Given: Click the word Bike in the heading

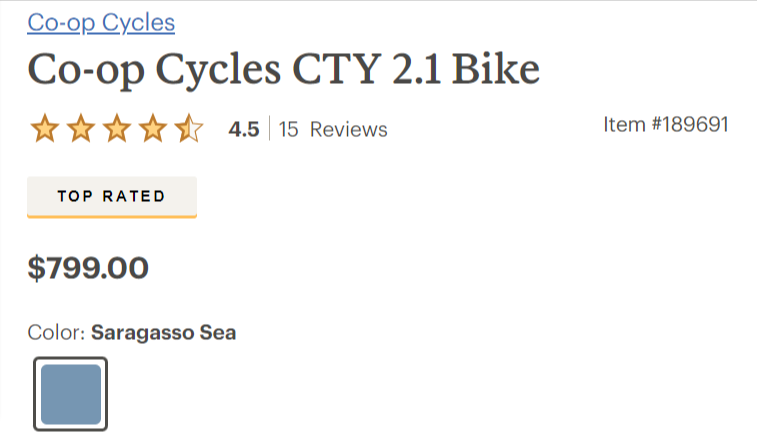Looking at the screenshot, I should pos(496,70).
